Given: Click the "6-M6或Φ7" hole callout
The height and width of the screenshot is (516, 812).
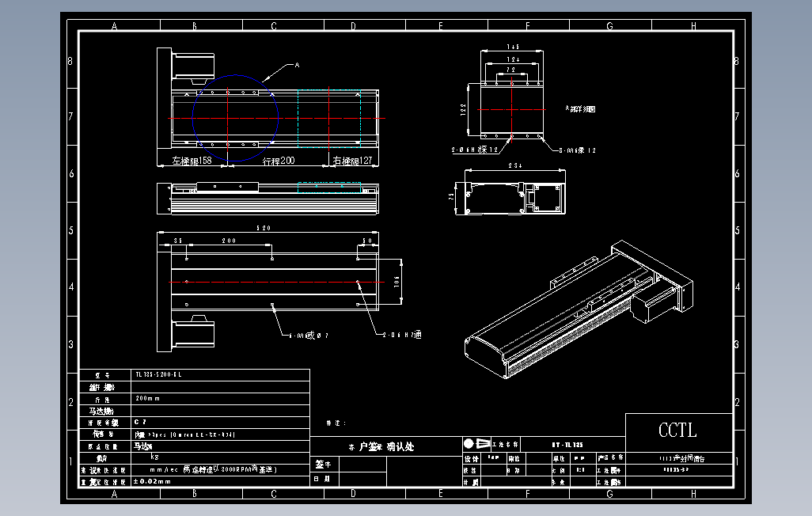Looking at the screenshot, I should tap(309, 336).
